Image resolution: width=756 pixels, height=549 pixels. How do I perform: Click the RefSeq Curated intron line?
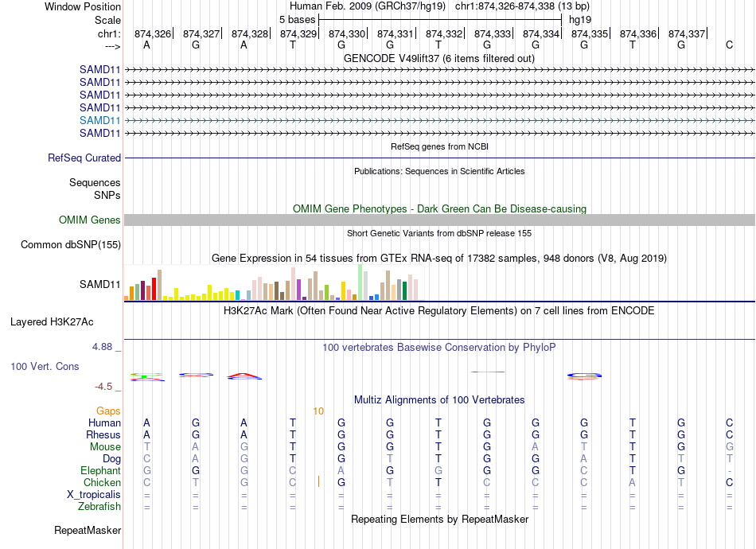tap(439, 158)
